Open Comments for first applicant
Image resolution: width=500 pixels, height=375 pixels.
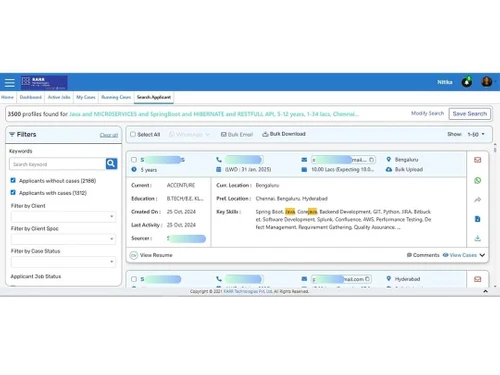coord(423,255)
